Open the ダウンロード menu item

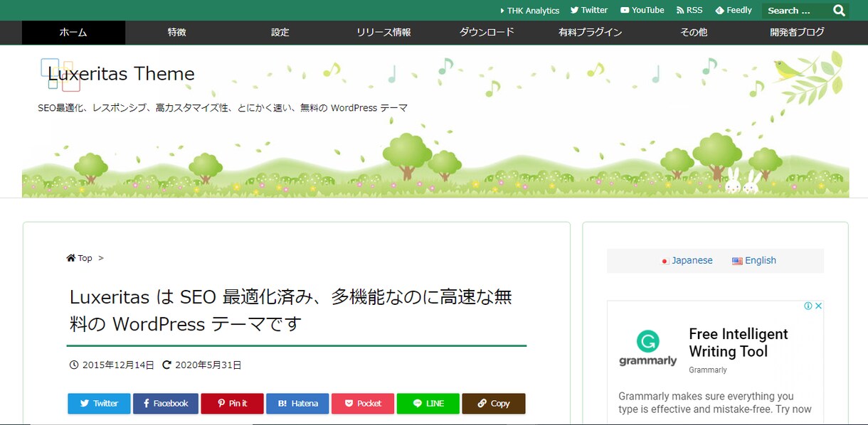(487, 32)
